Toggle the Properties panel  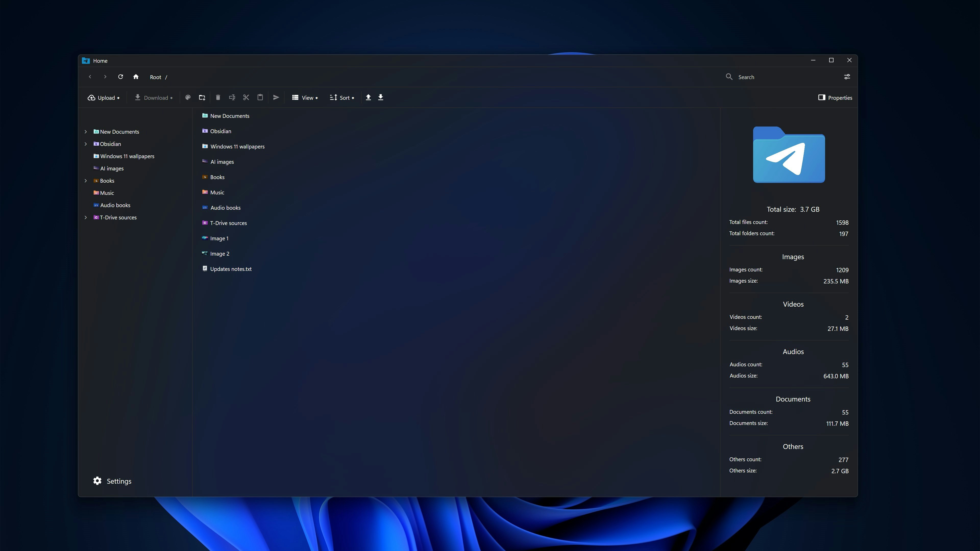[835, 98]
